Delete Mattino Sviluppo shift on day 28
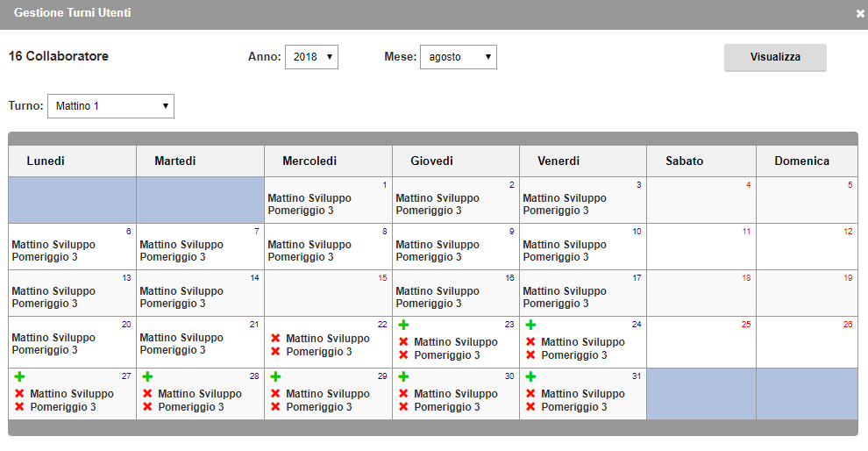The height and width of the screenshot is (451, 868). pyautogui.click(x=147, y=393)
